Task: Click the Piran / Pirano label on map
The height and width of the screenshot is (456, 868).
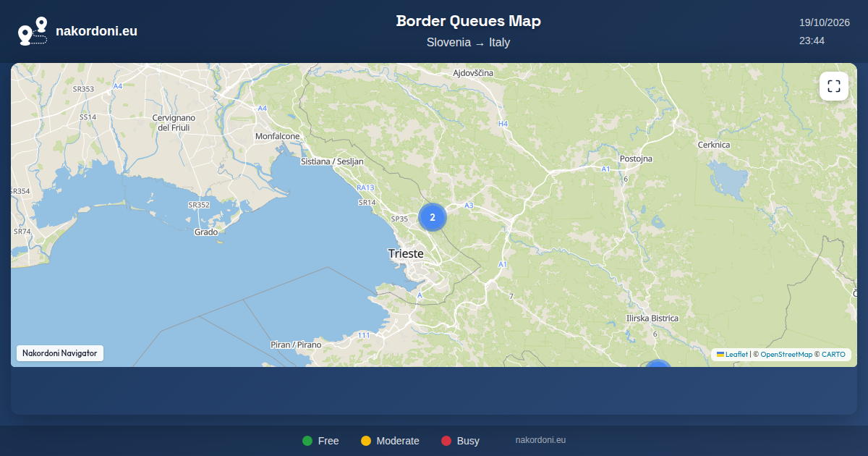Action: (295, 345)
